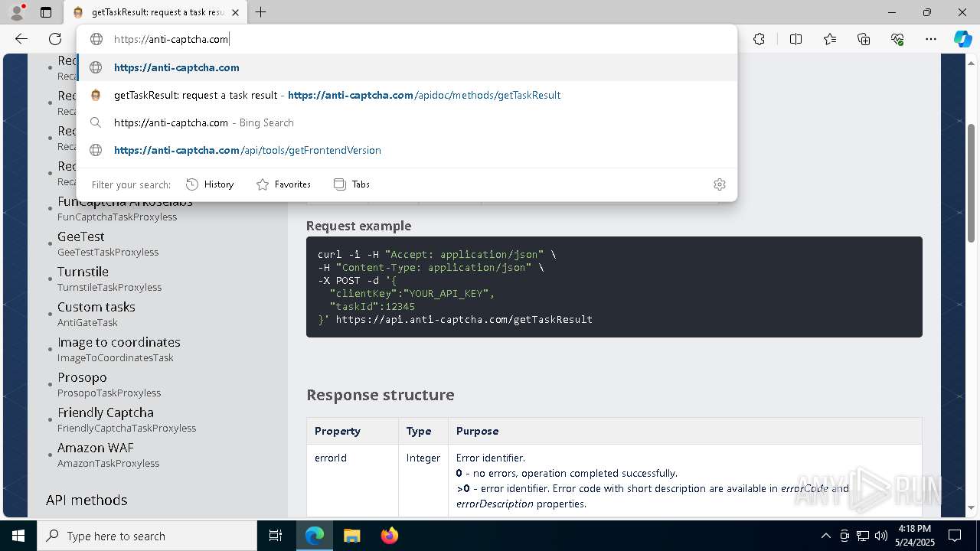Open the Prosopo sidebar link

(x=82, y=377)
